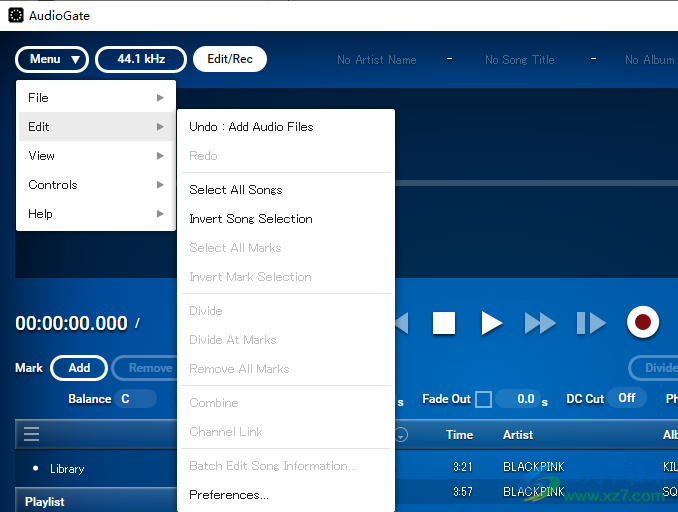The image size is (678, 512).
Task: Click the skip to next track icon
Action: coord(591,323)
